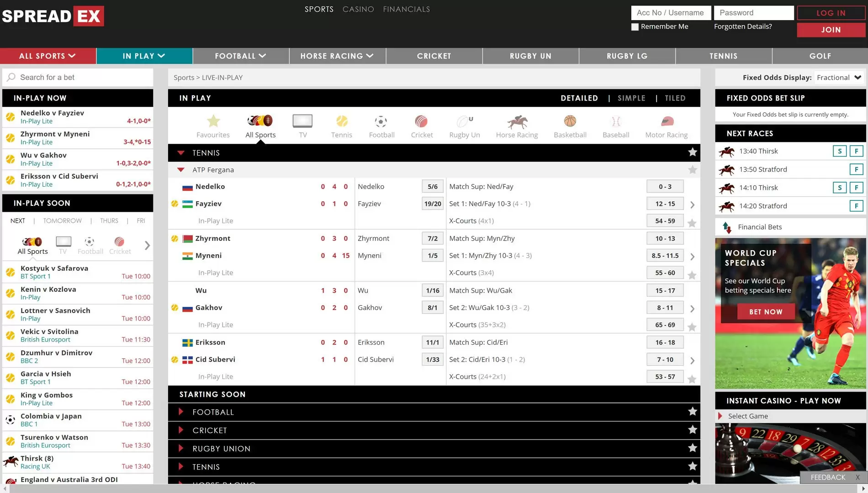Select the Baseball filter icon
Viewport: 868px width, 493px height.
click(616, 121)
